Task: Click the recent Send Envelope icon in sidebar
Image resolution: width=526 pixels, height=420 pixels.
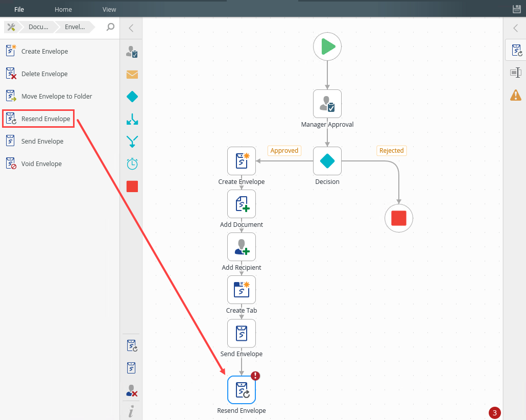Action: 132,368
